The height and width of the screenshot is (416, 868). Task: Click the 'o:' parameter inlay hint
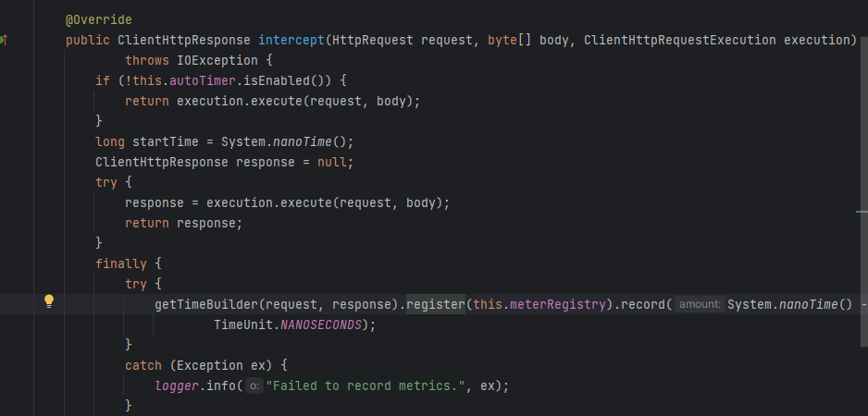pos(254,385)
